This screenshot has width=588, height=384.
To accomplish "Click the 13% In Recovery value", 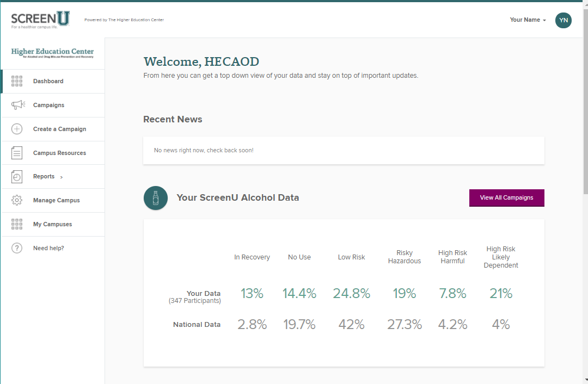I will [252, 293].
